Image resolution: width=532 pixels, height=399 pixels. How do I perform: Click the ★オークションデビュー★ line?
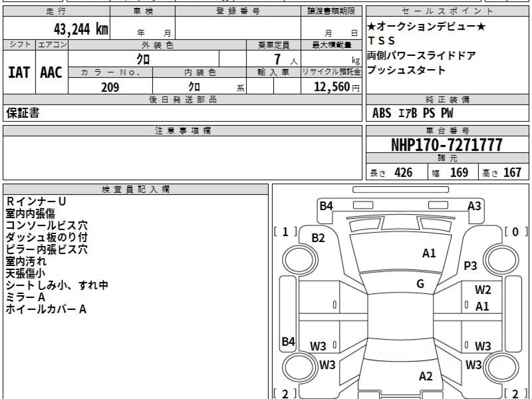pyautogui.click(x=427, y=27)
